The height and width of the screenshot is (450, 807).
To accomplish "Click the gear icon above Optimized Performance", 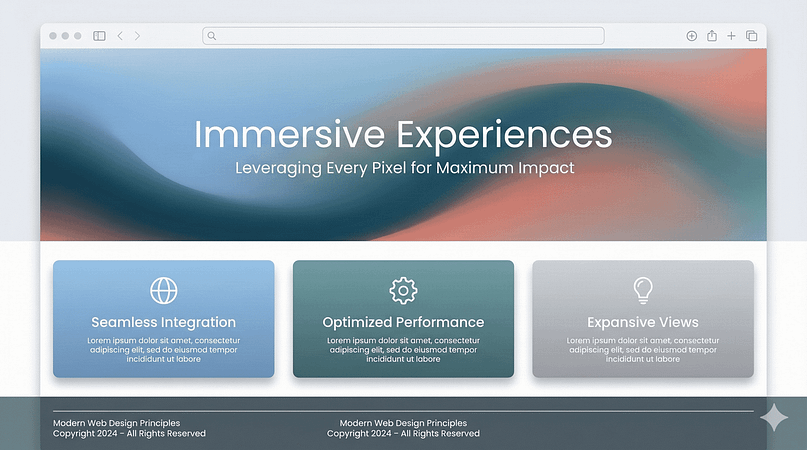I will [403, 290].
